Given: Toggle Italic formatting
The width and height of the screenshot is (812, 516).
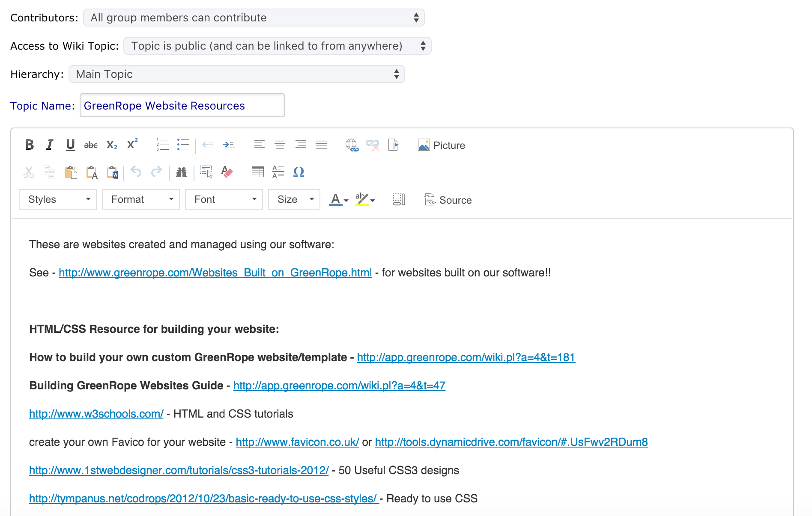Looking at the screenshot, I should [x=50, y=145].
